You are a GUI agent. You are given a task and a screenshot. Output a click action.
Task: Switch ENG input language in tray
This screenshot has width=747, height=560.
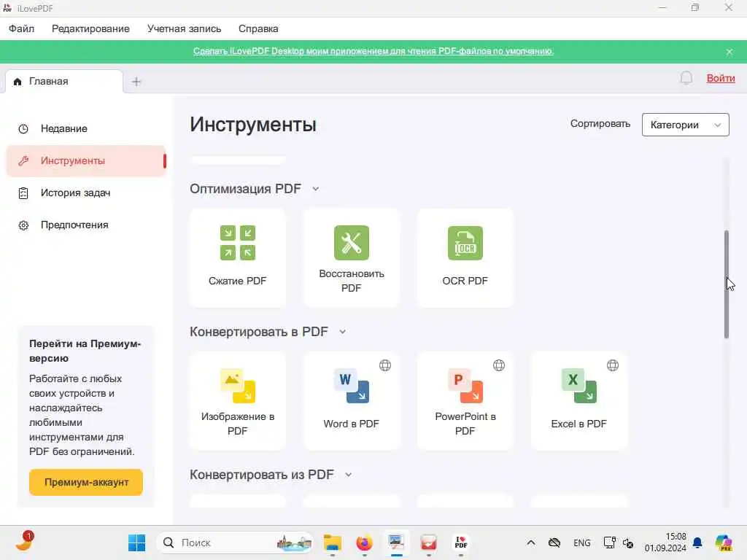[581, 542]
